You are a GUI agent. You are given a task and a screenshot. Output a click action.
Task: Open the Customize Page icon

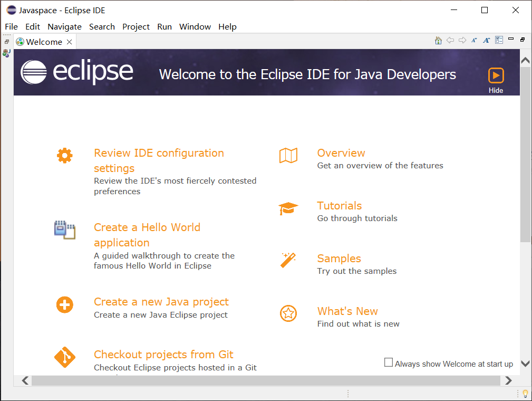pos(499,40)
